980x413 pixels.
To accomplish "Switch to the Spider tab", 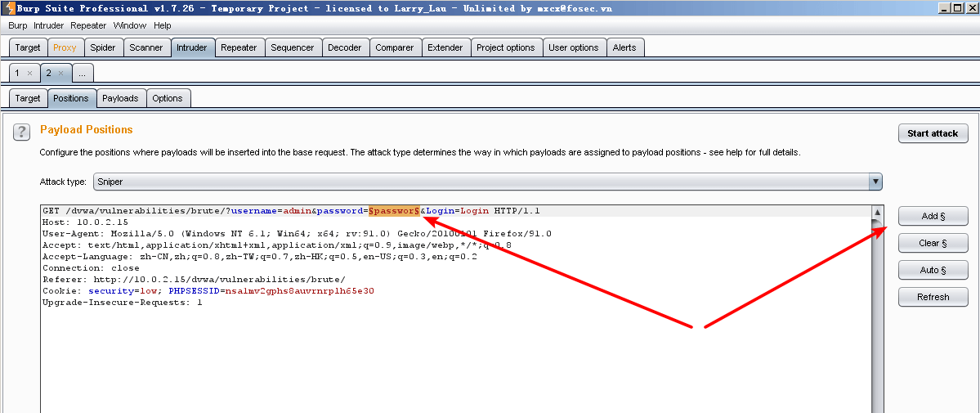I will pyautogui.click(x=102, y=47).
